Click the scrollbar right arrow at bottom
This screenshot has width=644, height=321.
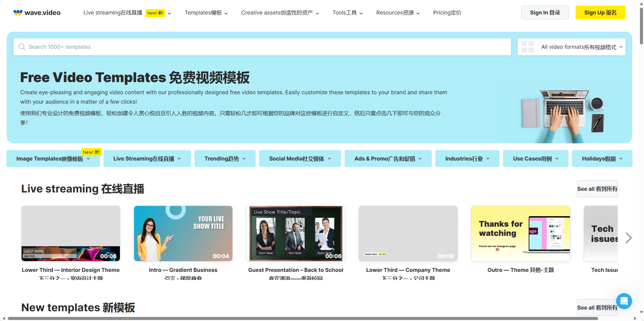tap(635, 318)
